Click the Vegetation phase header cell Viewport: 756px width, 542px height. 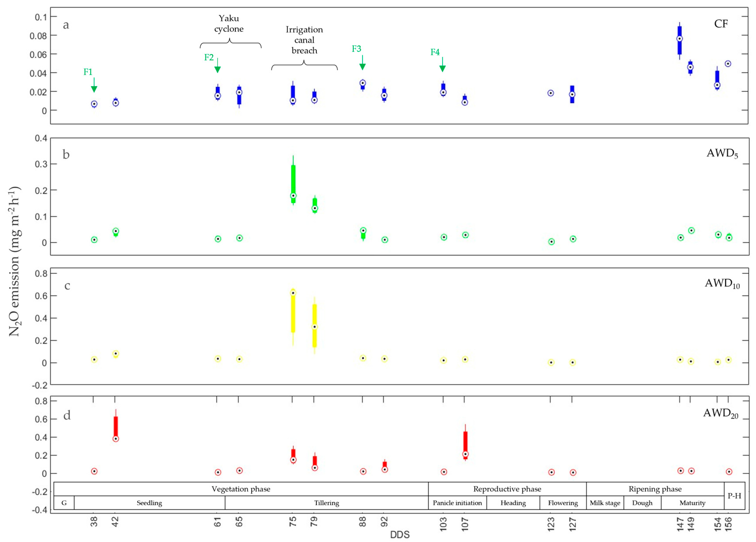point(241,489)
